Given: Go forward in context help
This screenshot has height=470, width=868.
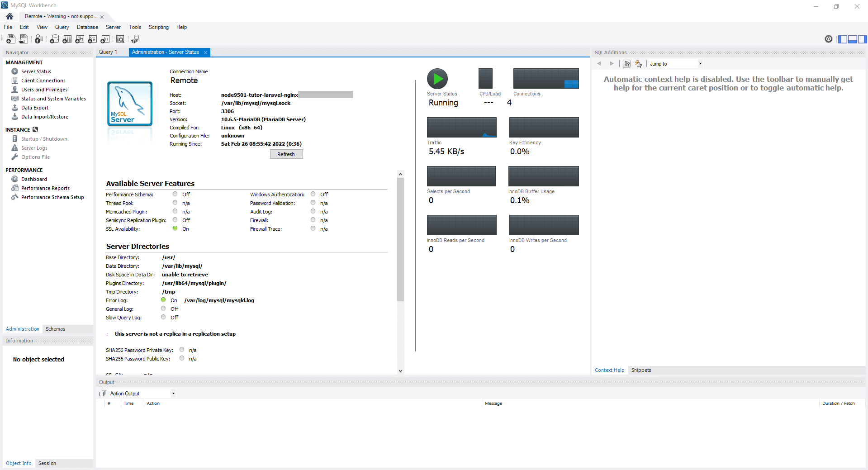Looking at the screenshot, I should tap(612, 64).
